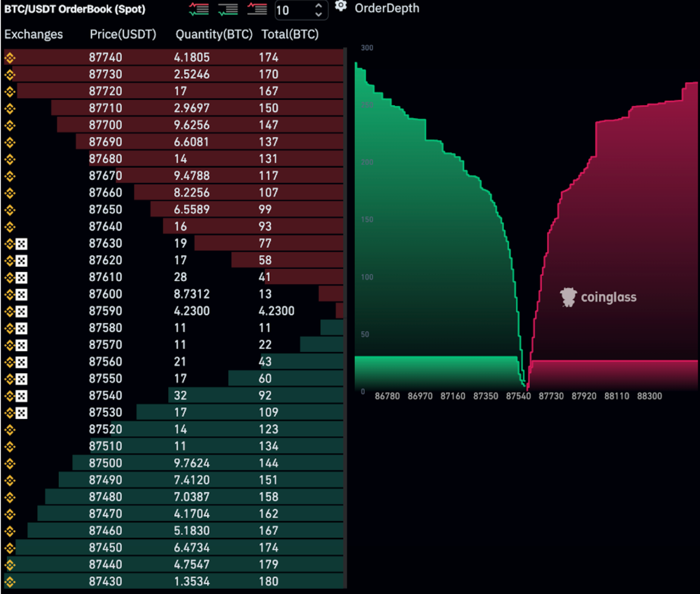Click the Binance icon on row 87740
Viewport: 700px width, 594px height.
(10, 58)
